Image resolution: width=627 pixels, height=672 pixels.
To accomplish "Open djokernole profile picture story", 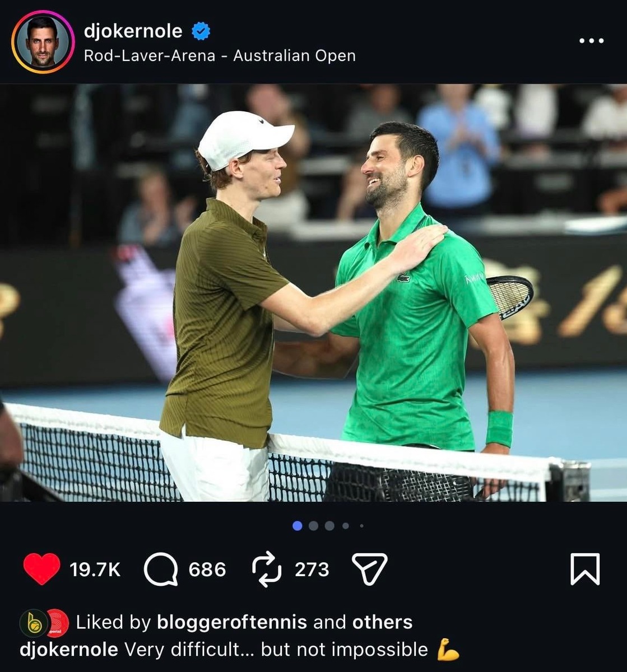I will 43,42.
